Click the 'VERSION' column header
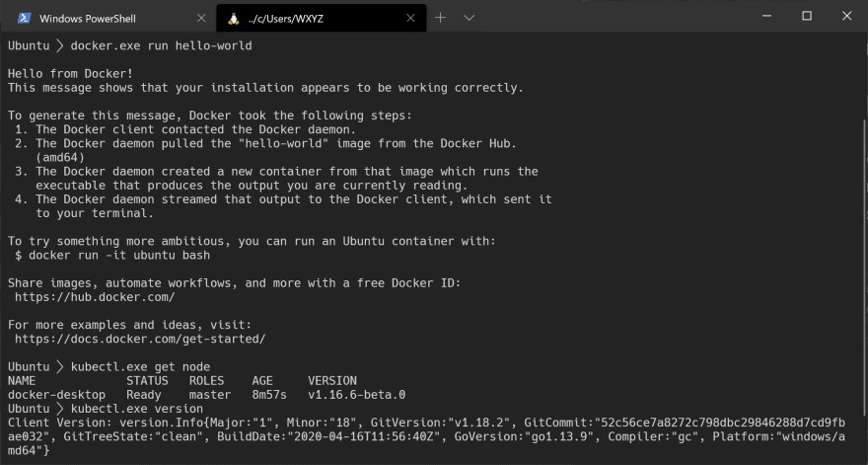 tap(332, 381)
